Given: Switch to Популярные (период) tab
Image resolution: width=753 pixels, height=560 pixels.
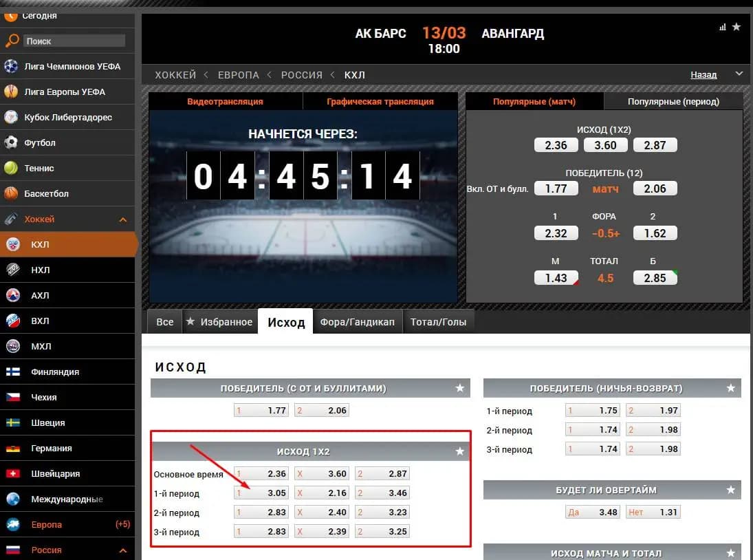Looking at the screenshot, I should 673,101.
